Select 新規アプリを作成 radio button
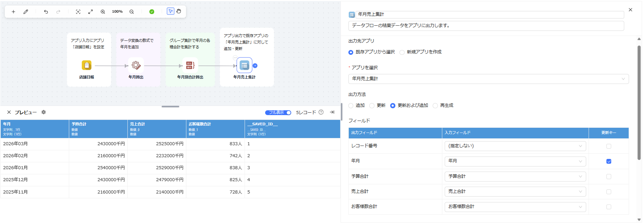644x224 pixels. 402,52
